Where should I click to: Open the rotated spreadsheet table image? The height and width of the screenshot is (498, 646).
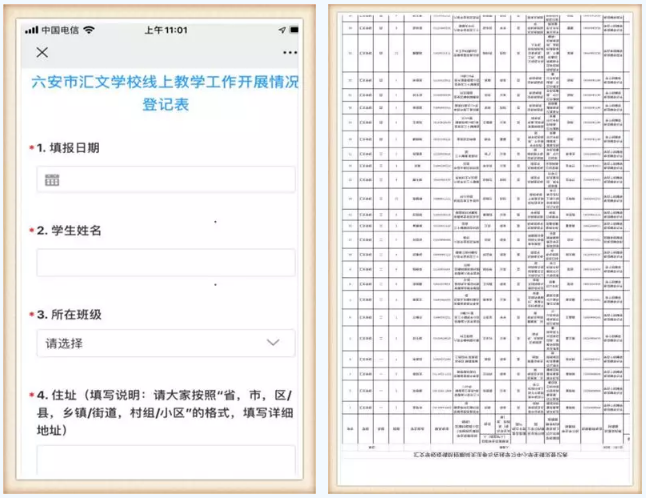tap(485, 249)
